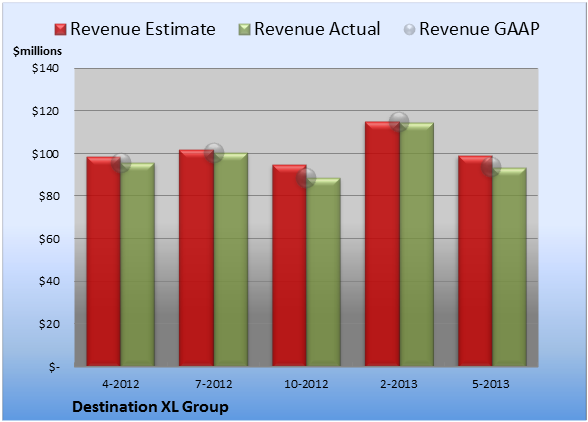Select the "Revenue GAAP" legend label

tap(479, 29)
